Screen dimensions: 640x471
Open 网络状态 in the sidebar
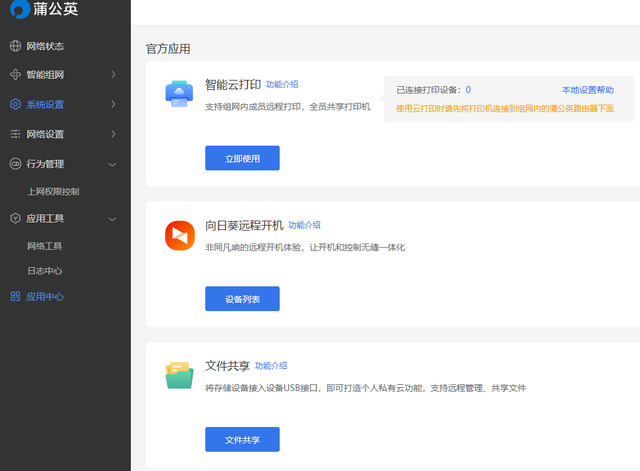(45, 46)
